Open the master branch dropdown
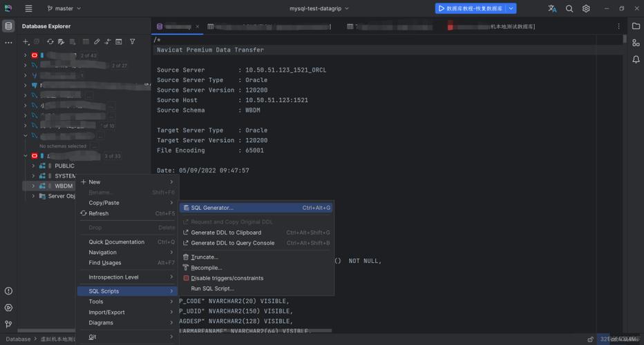 tap(64, 9)
